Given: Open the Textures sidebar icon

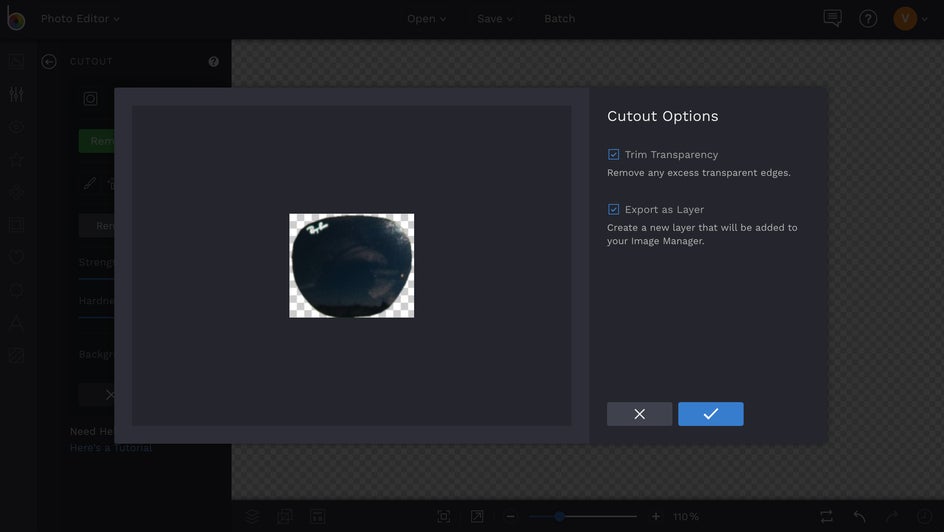Looking at the screenshot, I should click(x=16, y=355).
